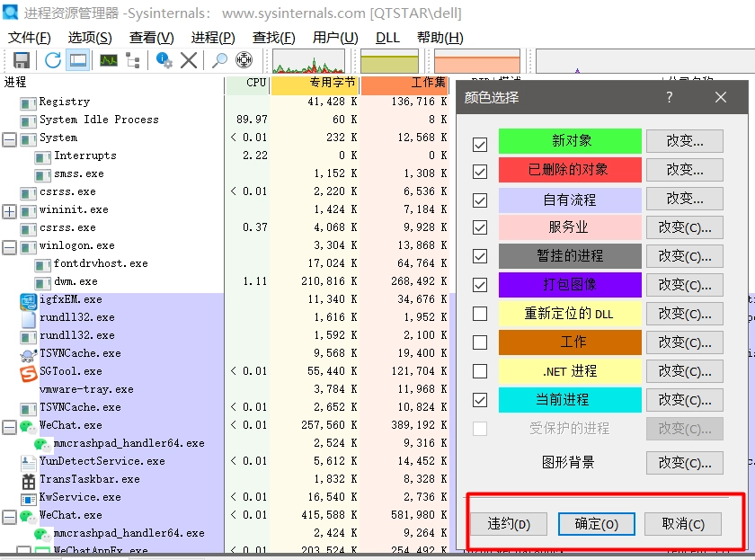Open the 查找(F) menu
The width and height of the screenshot is (755, 560).
click(x=273, y=38)
